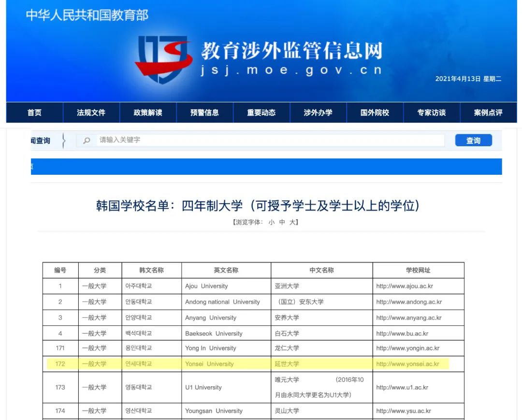Click the magnifier icon in search box
The height and width of the screenshot is (420, 522).
coord(87,140)
